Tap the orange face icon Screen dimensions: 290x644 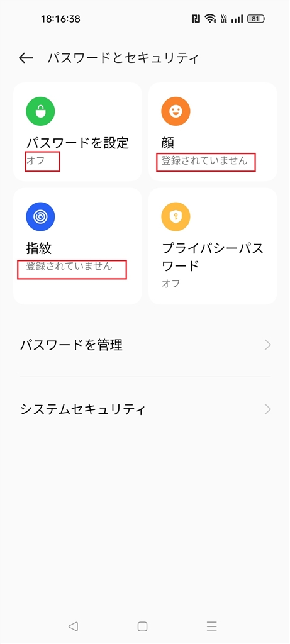(x=176, y=111)
